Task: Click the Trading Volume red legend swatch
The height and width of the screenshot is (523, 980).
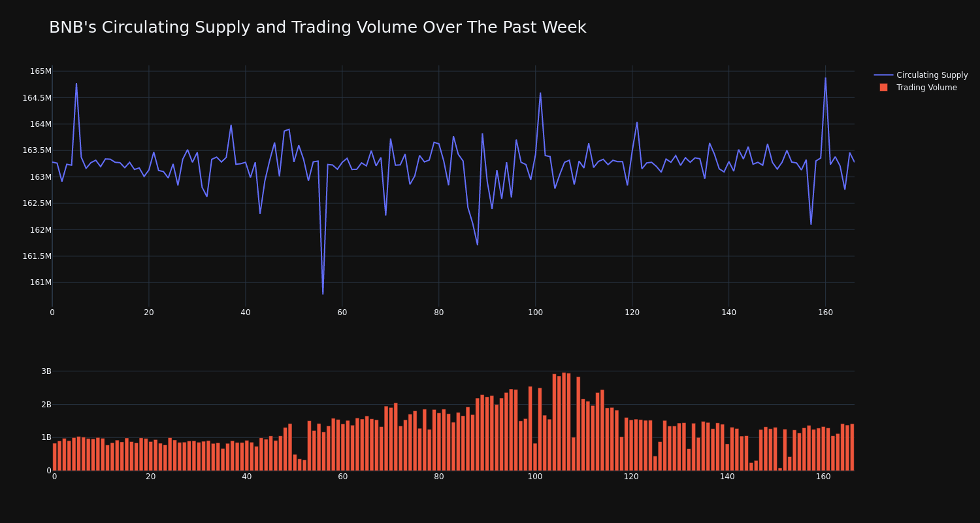Action: (883, 88)
